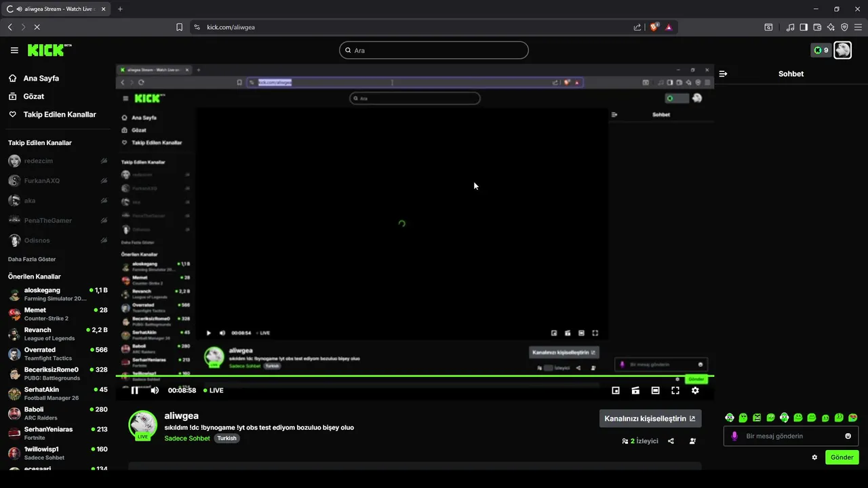Open FurkanAXQ followed channel
The height and width of the screenshot is (488, 868).
pyautogui.click(x=58, y=181)
